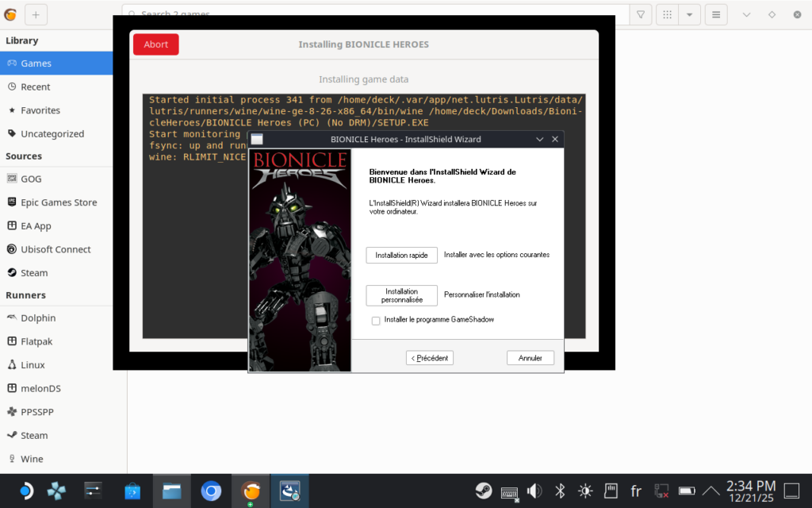Expand the hidden system tray icons arrow
This screenshot has width=812, height=508.
pos(711,491)
